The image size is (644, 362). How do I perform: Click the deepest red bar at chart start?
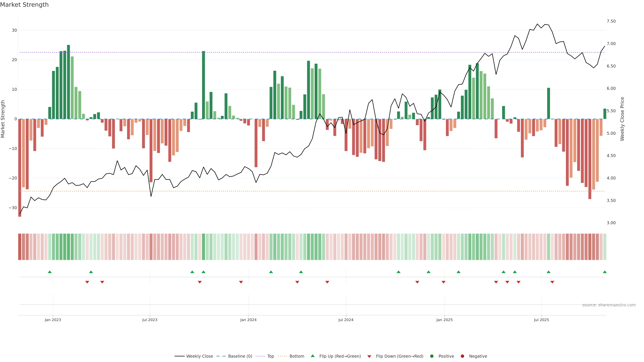coord(20,167)
